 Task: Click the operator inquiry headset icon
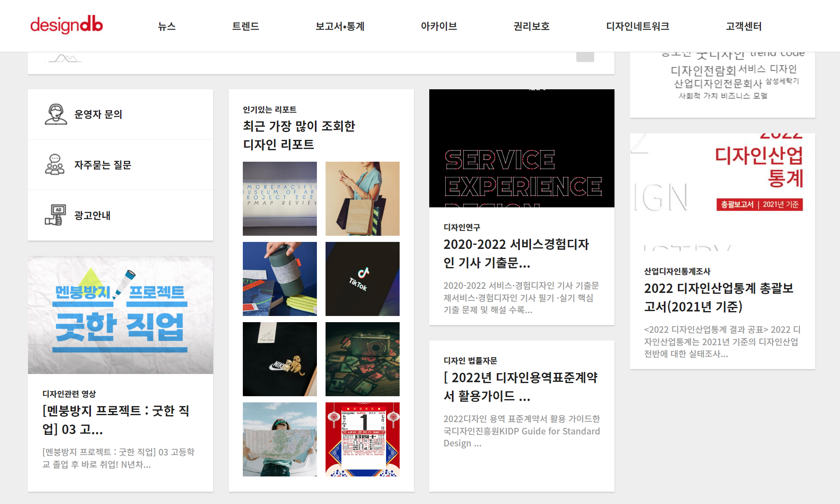(x=56, y=114)
